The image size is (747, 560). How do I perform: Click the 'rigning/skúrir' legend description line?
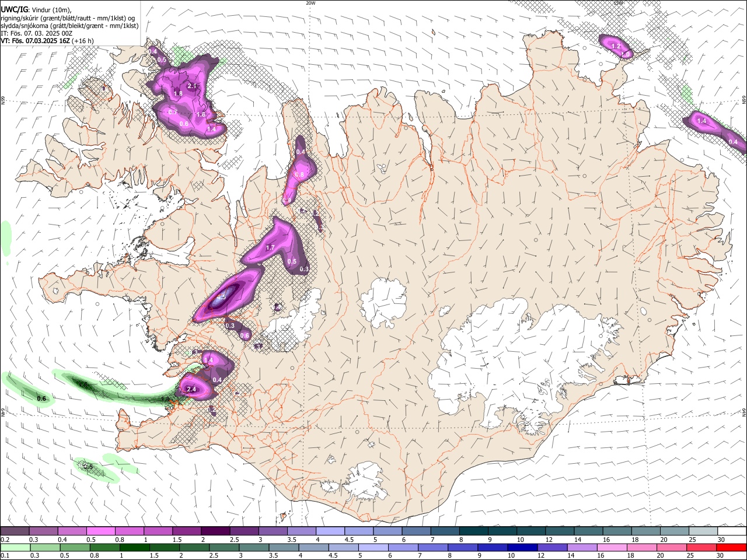[x=67, y=17]
